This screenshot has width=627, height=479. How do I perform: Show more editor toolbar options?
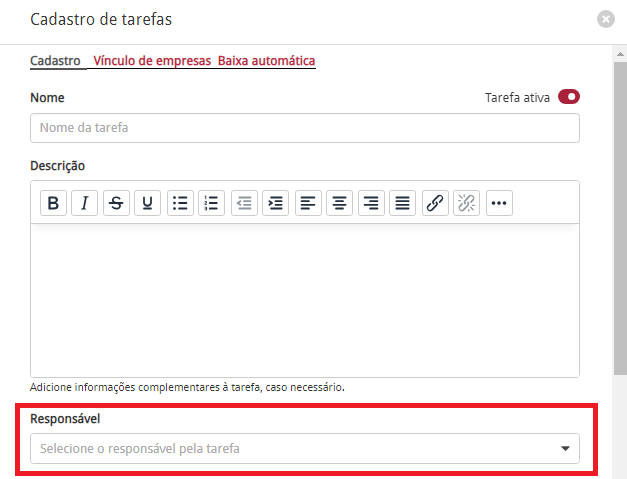pos(499,203)
